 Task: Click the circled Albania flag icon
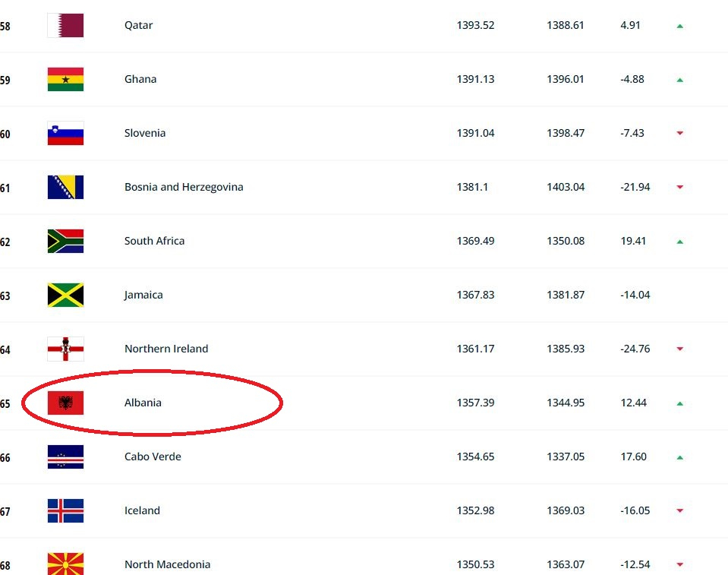65,403
